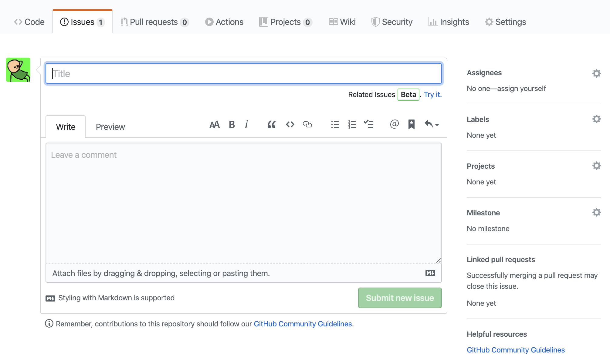Open the Assignees gear menu
The image size is (610, 364).
[596, 73]
